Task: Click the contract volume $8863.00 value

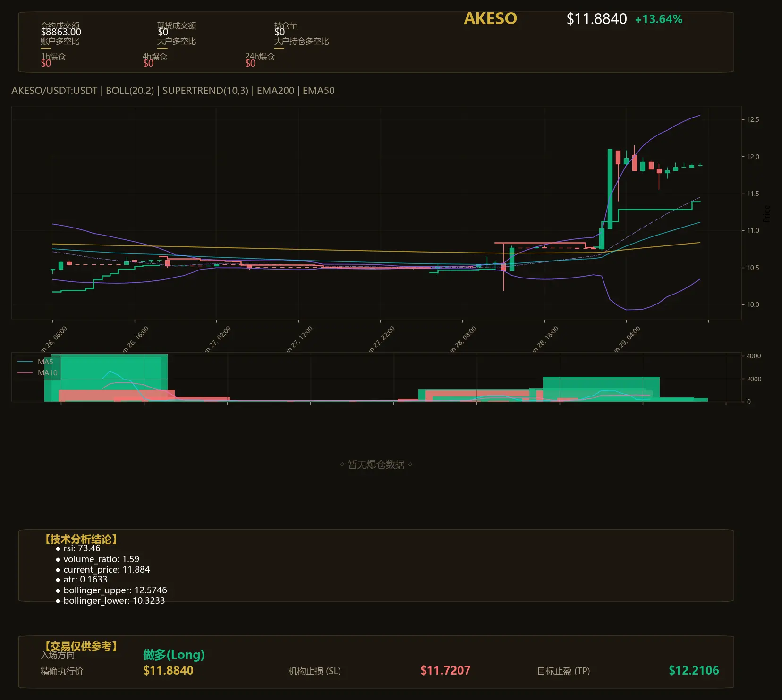Action: click(x=61, y=32)
